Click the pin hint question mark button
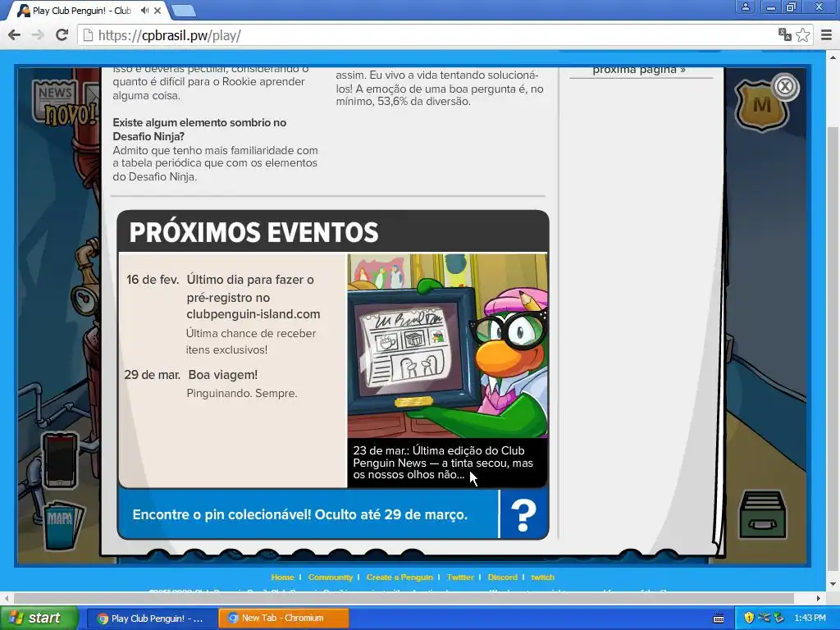 (524, 515)
